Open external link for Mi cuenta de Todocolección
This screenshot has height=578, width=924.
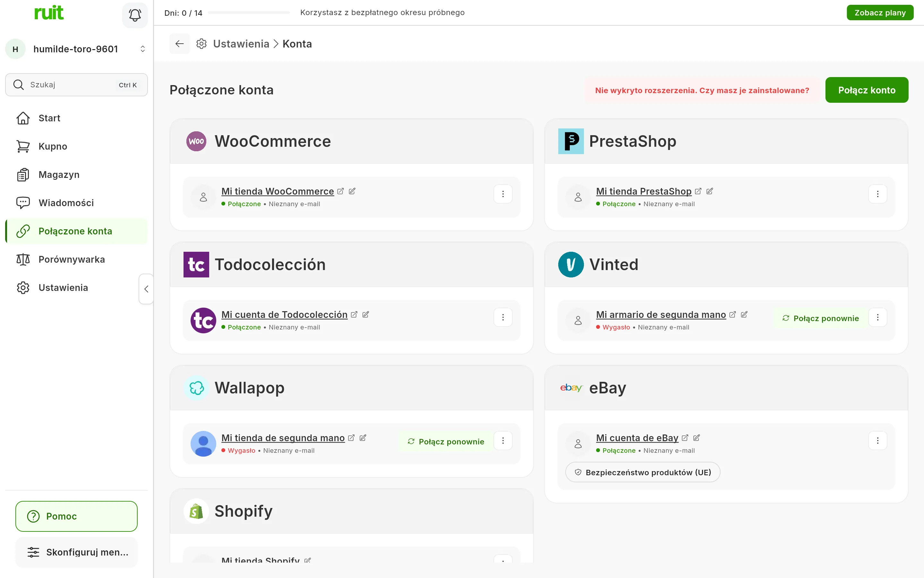(354, 314)
